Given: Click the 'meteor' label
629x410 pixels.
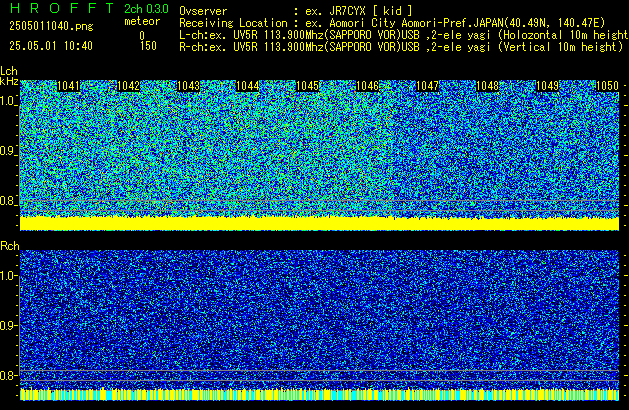Looking at the screenshot, I should pyautogui.click(x=142, y=21).
